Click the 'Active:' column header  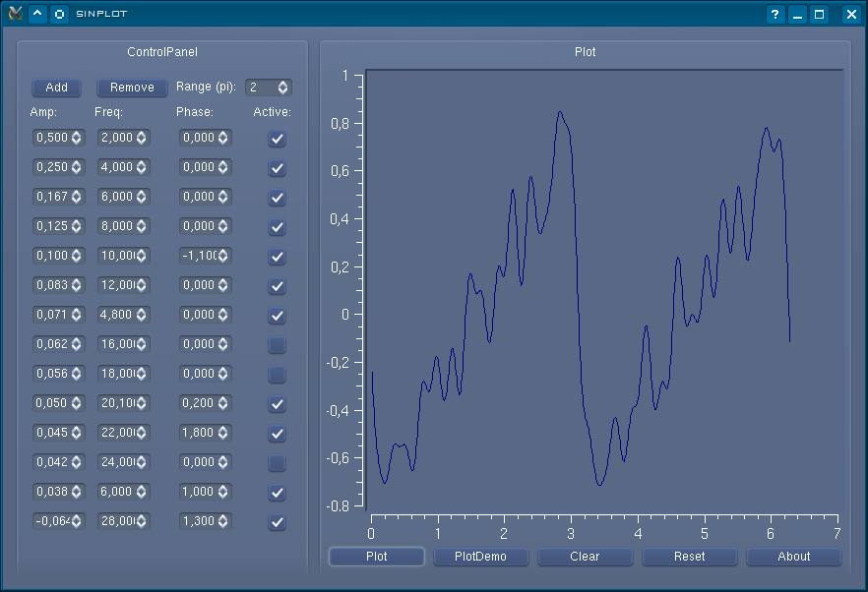pos(272,112)
